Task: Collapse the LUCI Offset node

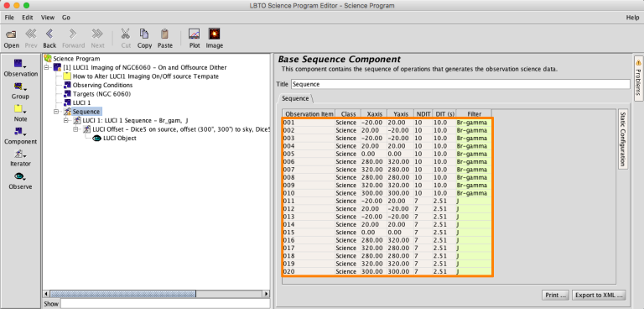Action: click(76, 129)
